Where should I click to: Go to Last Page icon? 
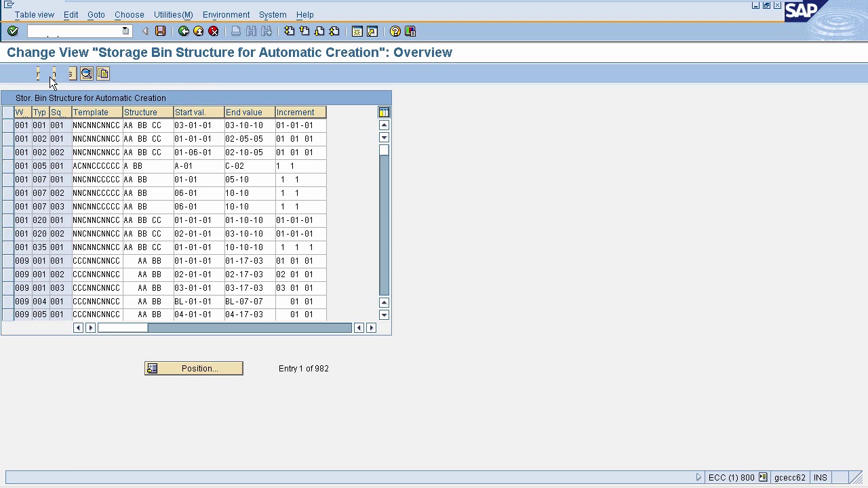click(x=334, y=31)
